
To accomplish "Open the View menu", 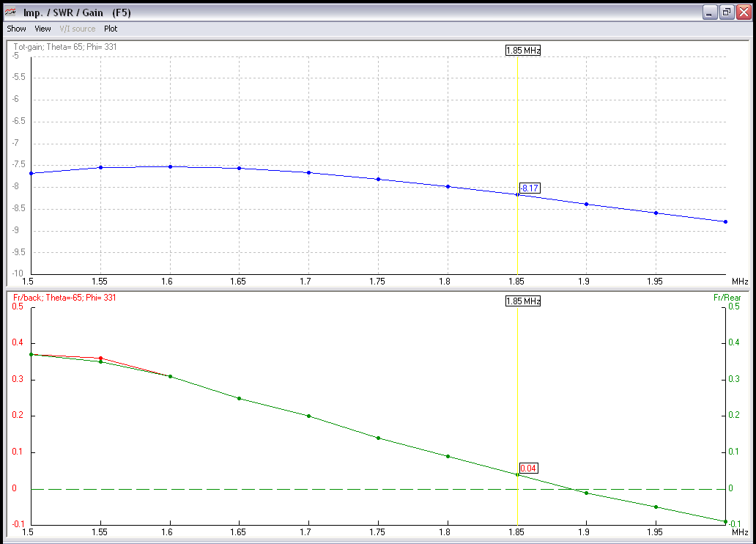I will 42,29.
